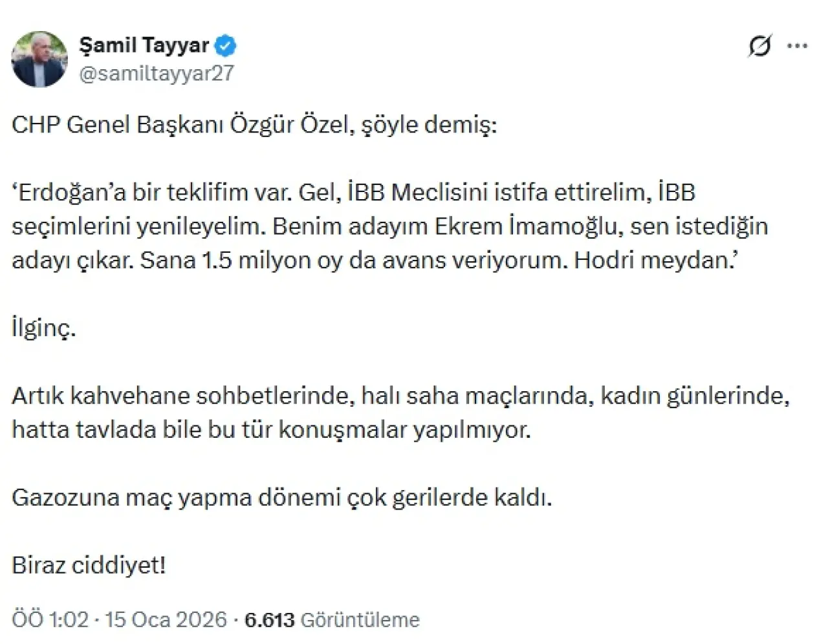Click the display name Şamil Tayyar

coord(144,45)
